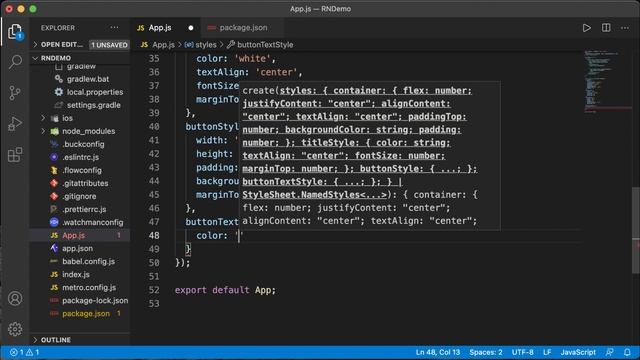640x360 pixels.
Task: Open local.properties file
Action: [95, 92]
